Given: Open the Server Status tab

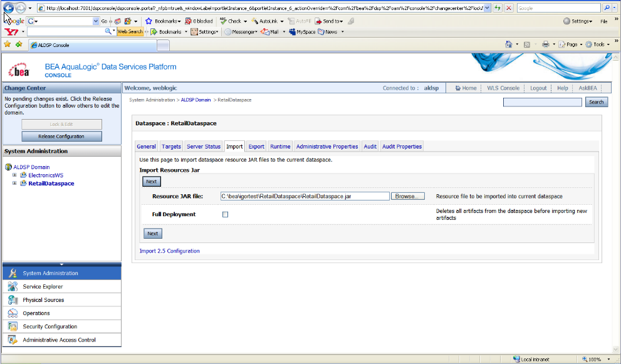Looking at the screenshot, I should point(204,146).
